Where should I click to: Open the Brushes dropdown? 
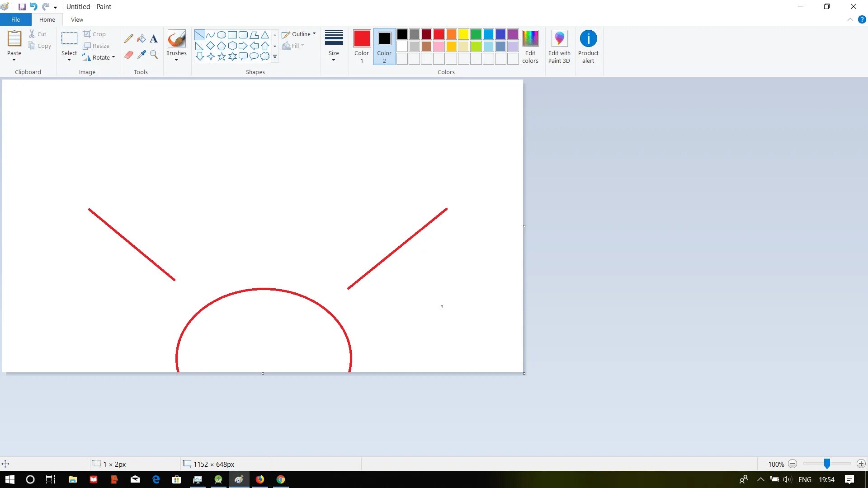point(176,46)
